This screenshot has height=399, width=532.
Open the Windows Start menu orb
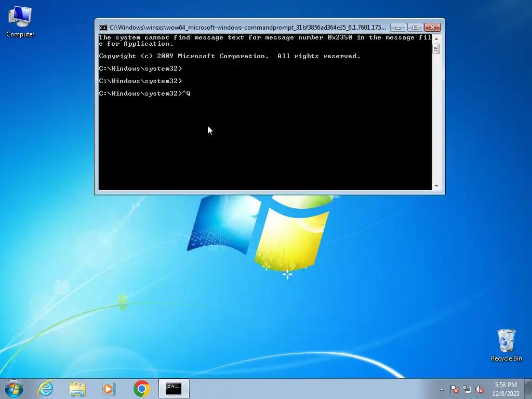14,389
